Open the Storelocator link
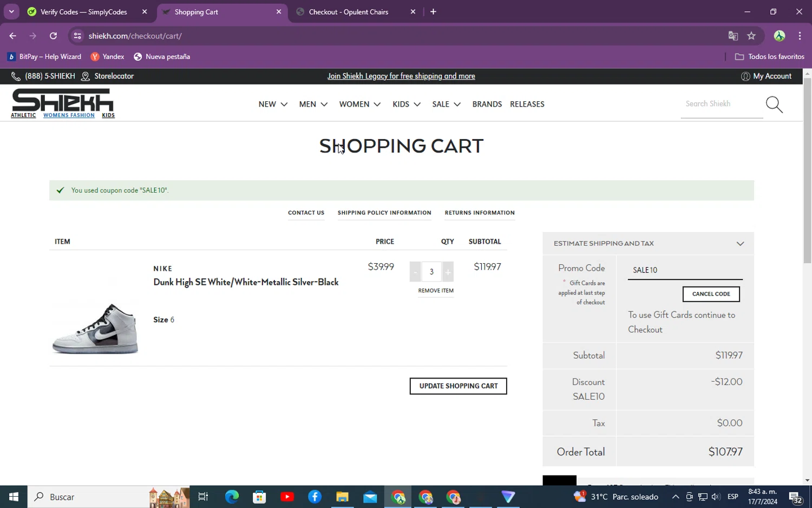Viewport: 812px width, 508px height. 108,76
